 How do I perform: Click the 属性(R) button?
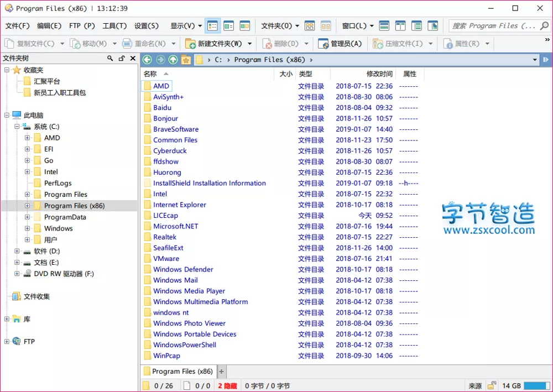point(462,44)
